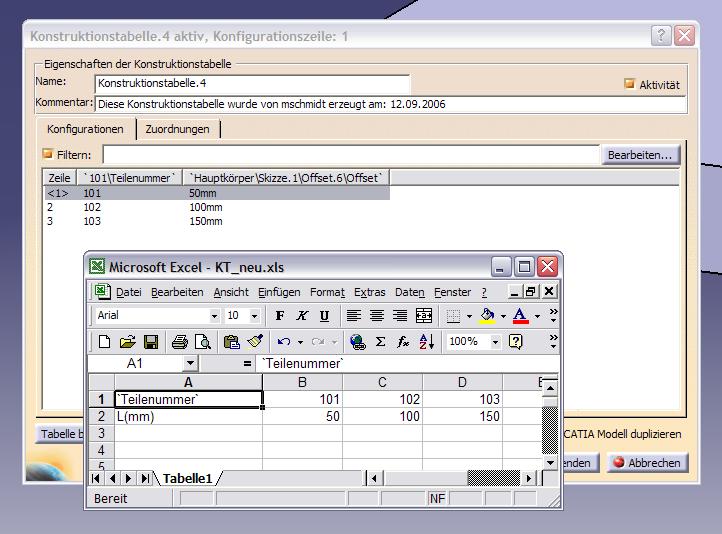Screen dimensions: 722x534
Task: Insert AutoSum sigma function
Action: 380,342
